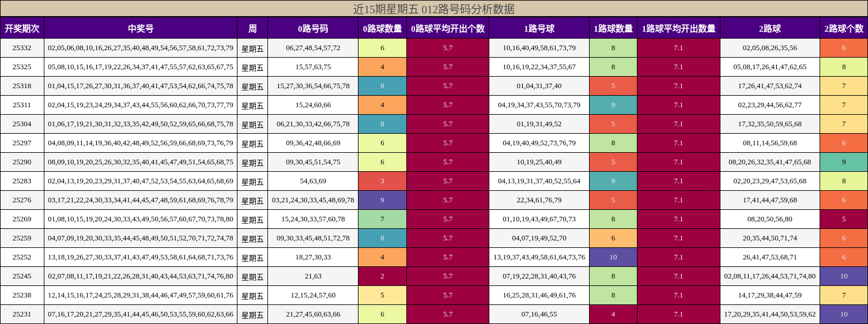Click red 0路球数量 cell showing 3

click(382, 181)
